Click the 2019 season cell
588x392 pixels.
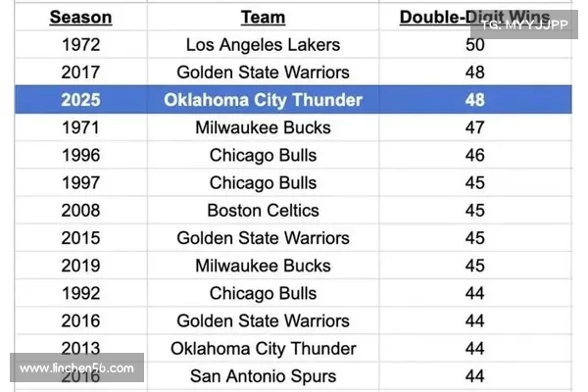click(80, 266)
